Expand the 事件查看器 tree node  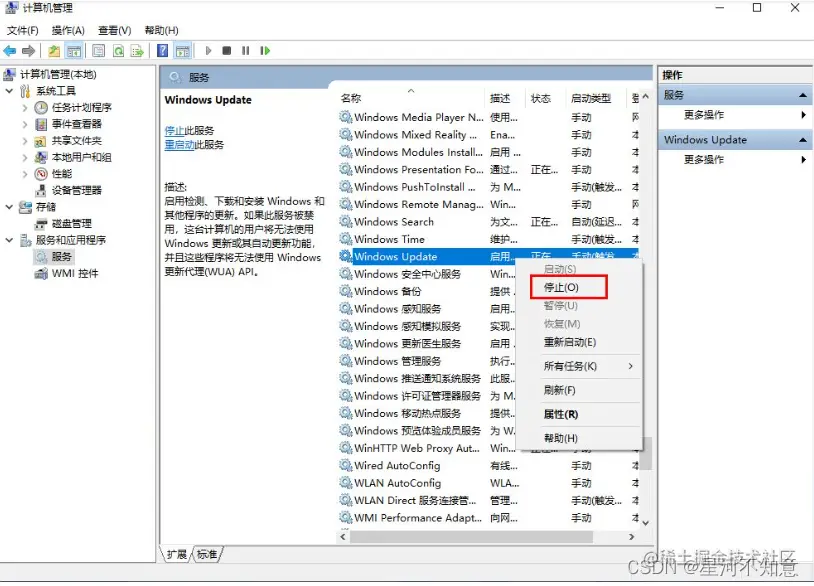pyautogui.click(x=24, y=125)
